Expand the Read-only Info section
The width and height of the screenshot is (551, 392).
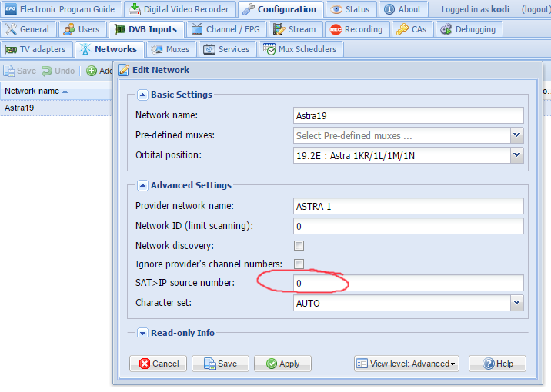point(142,333)
